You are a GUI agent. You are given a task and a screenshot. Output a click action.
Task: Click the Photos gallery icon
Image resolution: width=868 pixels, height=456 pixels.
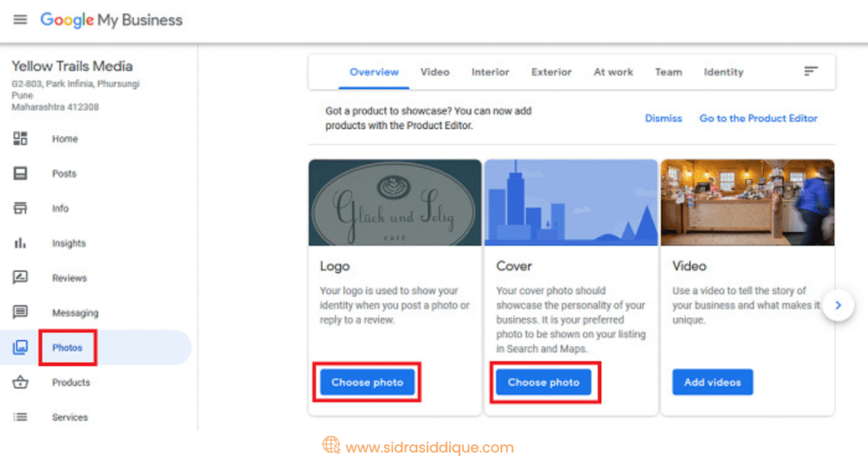click(20, 348)
